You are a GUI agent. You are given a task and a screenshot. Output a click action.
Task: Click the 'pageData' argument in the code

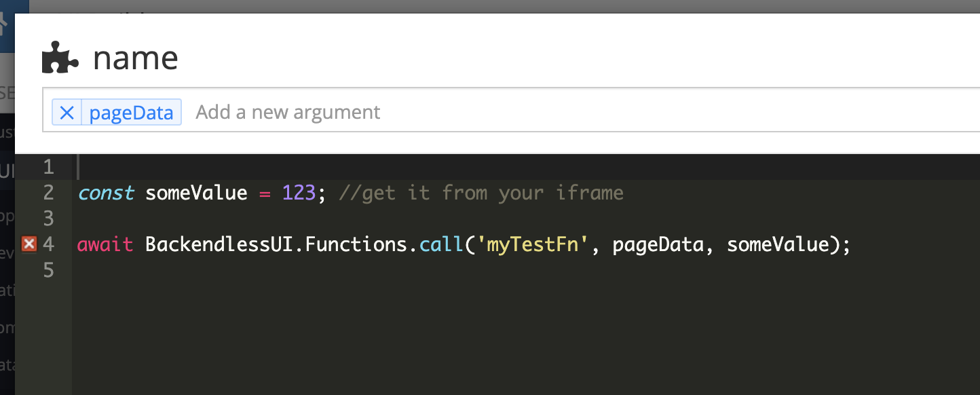tap(658, 244)
